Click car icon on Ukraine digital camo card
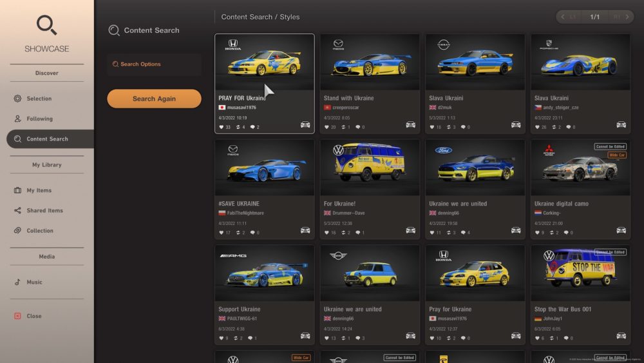 (x=621, y=230)
